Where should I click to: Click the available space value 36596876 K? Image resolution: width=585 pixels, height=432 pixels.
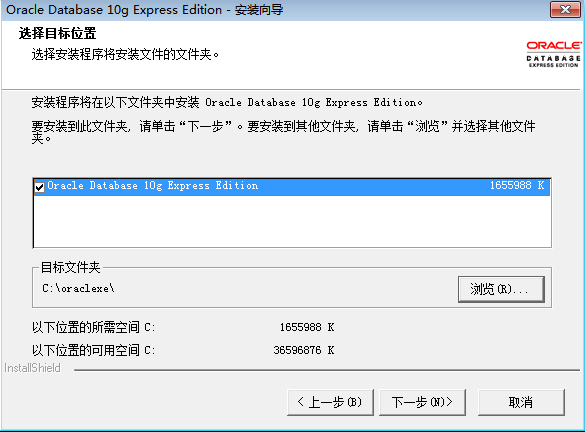click(x=304, y=350)
